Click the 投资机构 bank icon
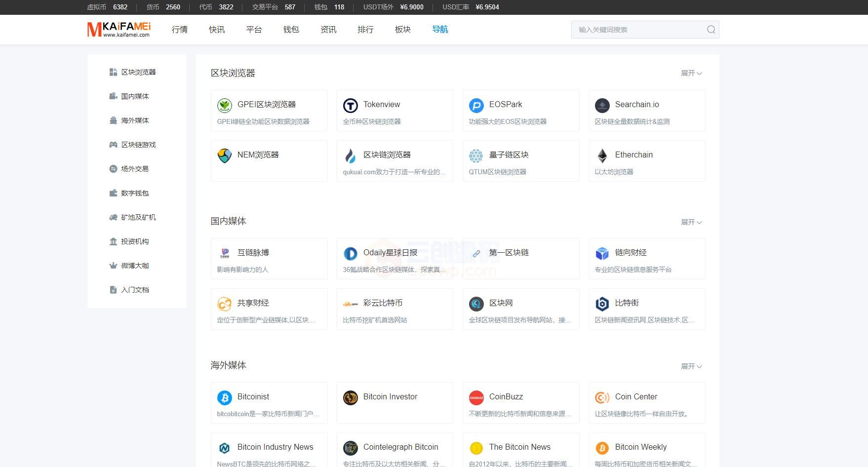 pyautogui.click(x=113, y=241)
